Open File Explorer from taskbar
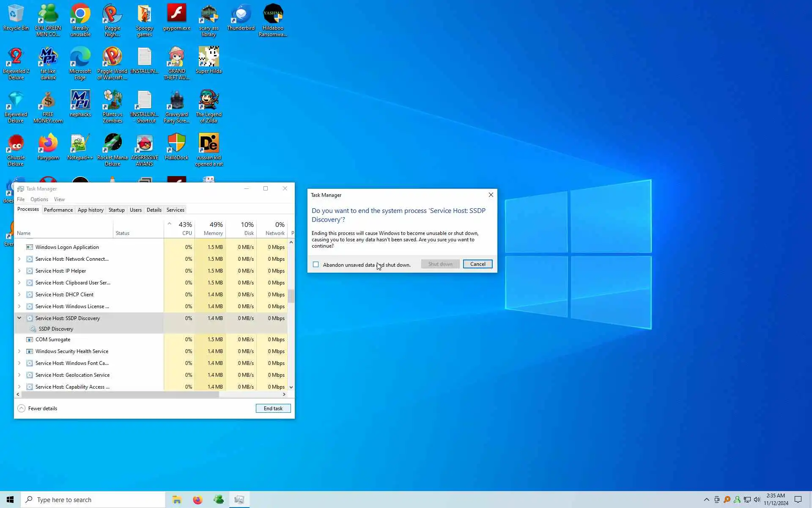Viewport: 812px width, 508px height. point(177,500)
